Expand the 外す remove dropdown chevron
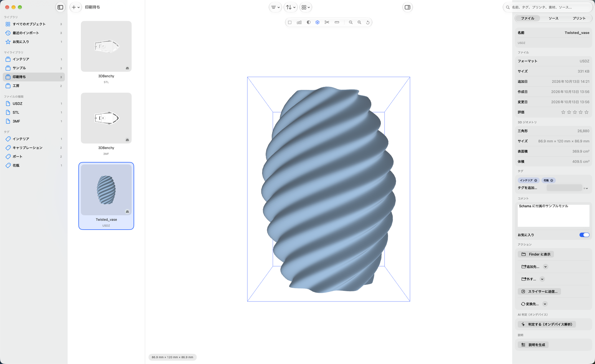595x364 pixels. tap(542, 279)
